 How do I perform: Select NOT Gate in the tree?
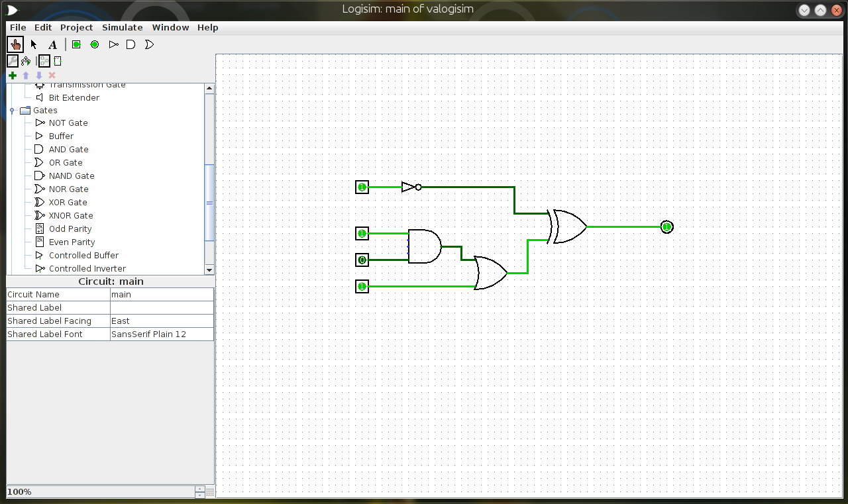point(68,123)
